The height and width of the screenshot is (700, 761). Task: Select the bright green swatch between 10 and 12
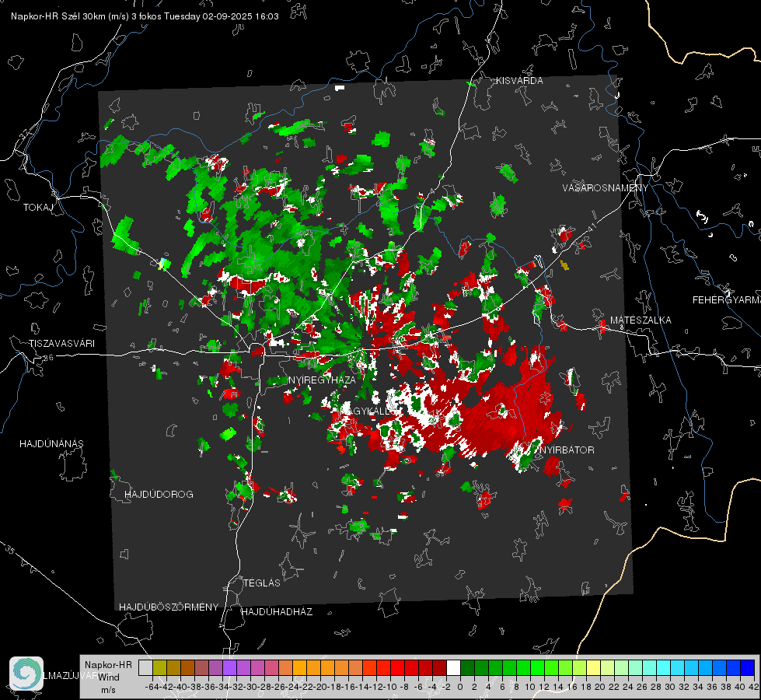(537, 667)
